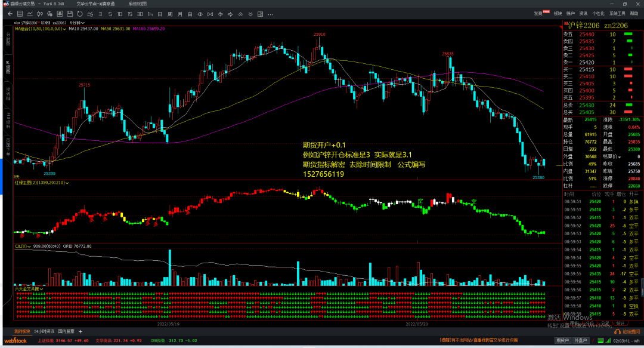Add a new tab with plus button
Screen dimensions: 644x348
pyautogui.click(x=80, y=331)
